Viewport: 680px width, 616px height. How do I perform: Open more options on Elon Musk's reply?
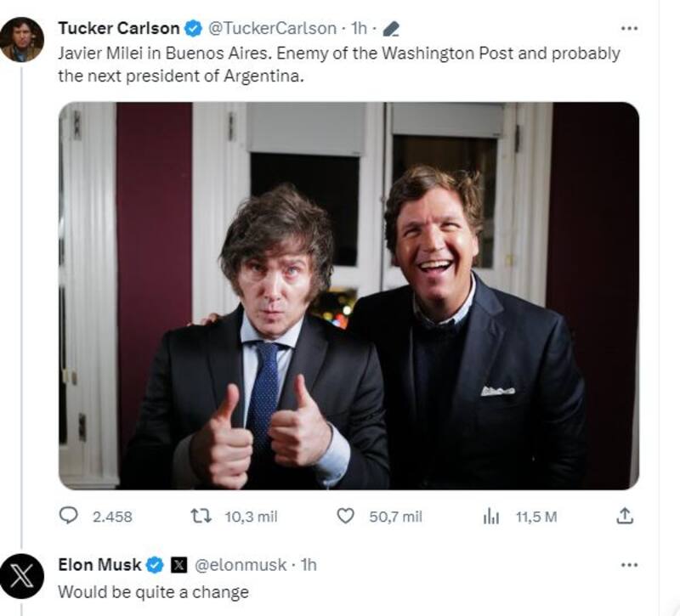(x=629, y=564)
